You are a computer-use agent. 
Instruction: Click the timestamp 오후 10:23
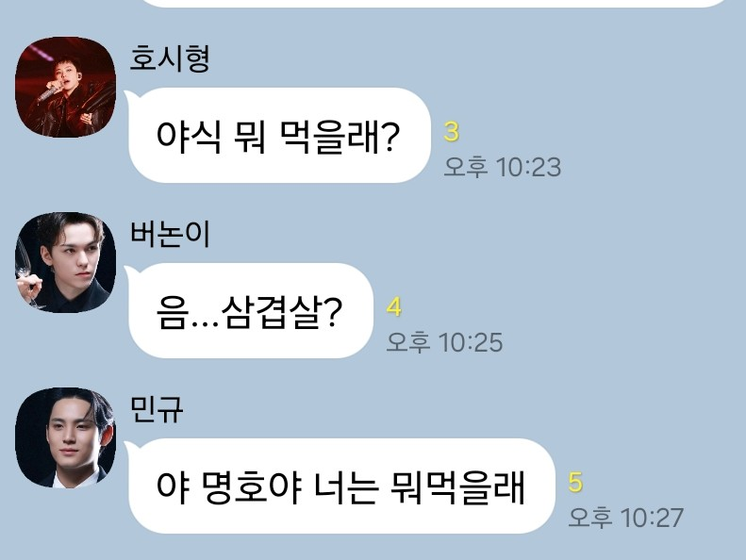(503, 167)
